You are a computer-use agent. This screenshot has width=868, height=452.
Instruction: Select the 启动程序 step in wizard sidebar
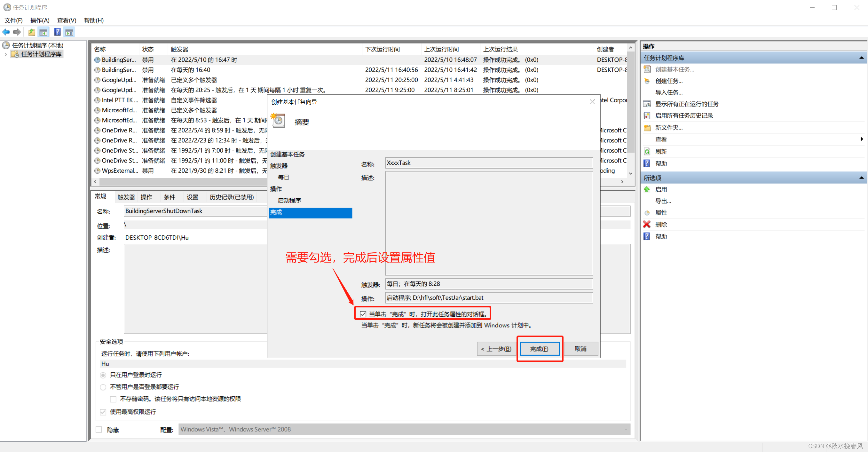point(289,201)
